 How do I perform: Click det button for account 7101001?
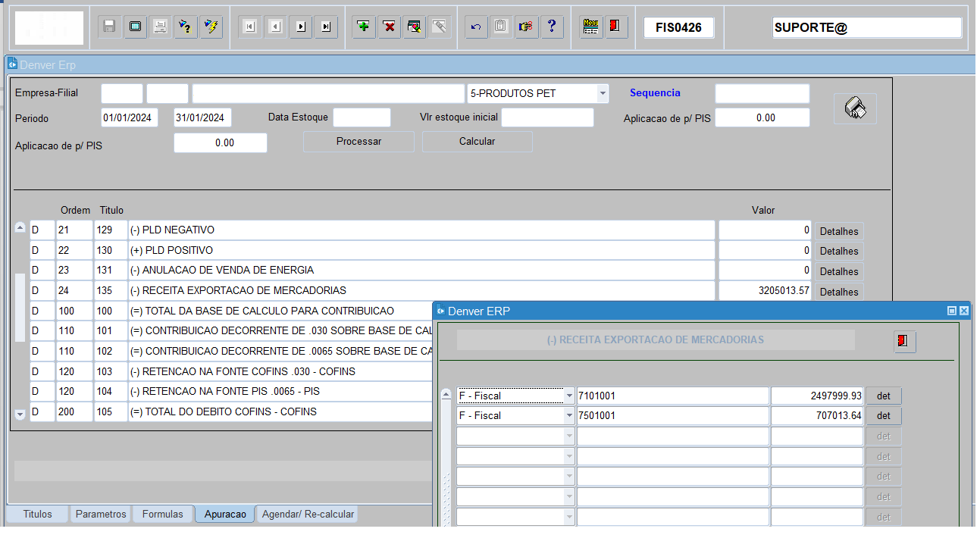tap(884, 396)
